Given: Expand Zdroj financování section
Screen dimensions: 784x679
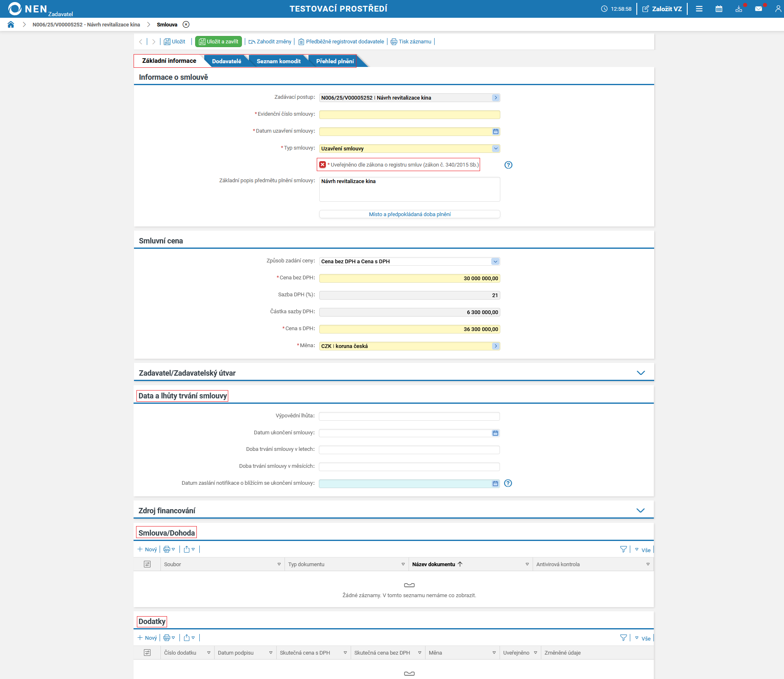Looking at the screenshot, I should 640,510.
